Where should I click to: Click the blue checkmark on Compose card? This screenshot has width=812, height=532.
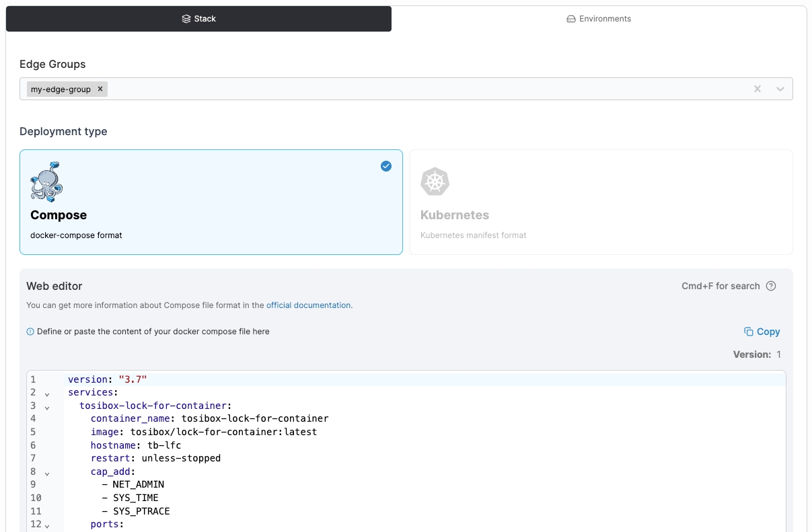(386, 166)
